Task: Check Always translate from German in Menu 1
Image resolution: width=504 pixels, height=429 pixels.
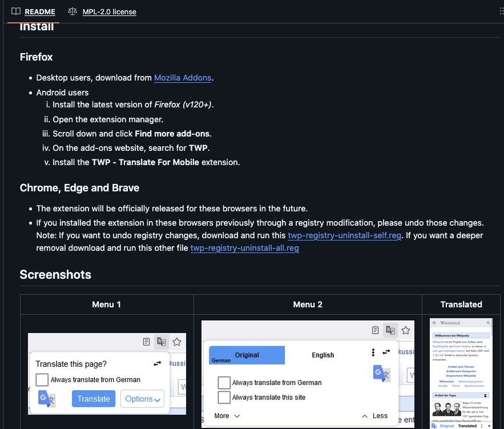Action: pyautogui.click(x=42, y=379)
